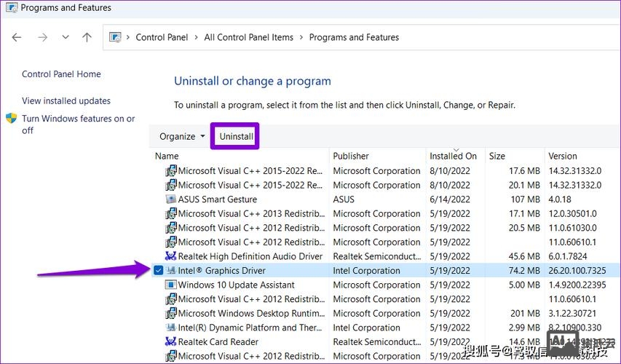Click the Microsoft Windows Desktop Runtime icon

pos(170,313)
